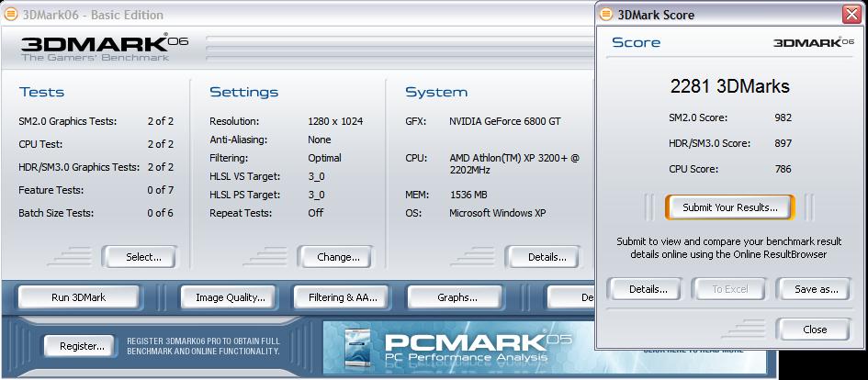The width and height of the screenshot is (868, 380).
Task: Click Batch Size Tests count 0 of 6
Action: pyautogui.click(x=161, y=213)
